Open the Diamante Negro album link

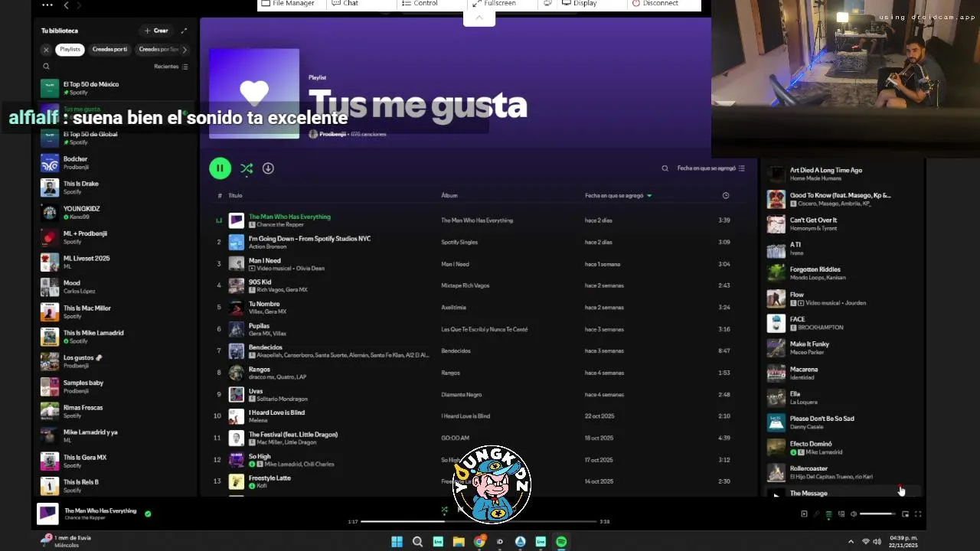click(x=462, y=395)
